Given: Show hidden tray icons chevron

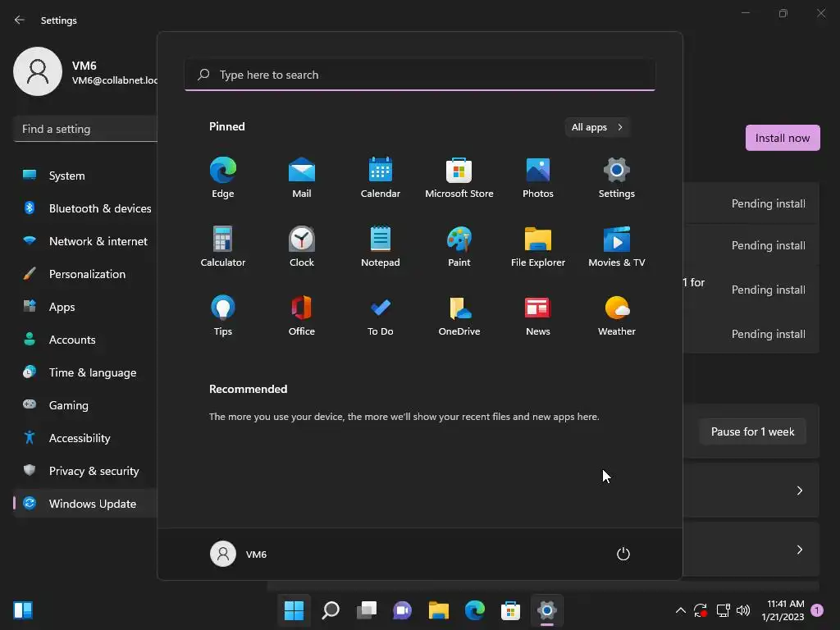Looking at the screenshot, I should point(680,610).
